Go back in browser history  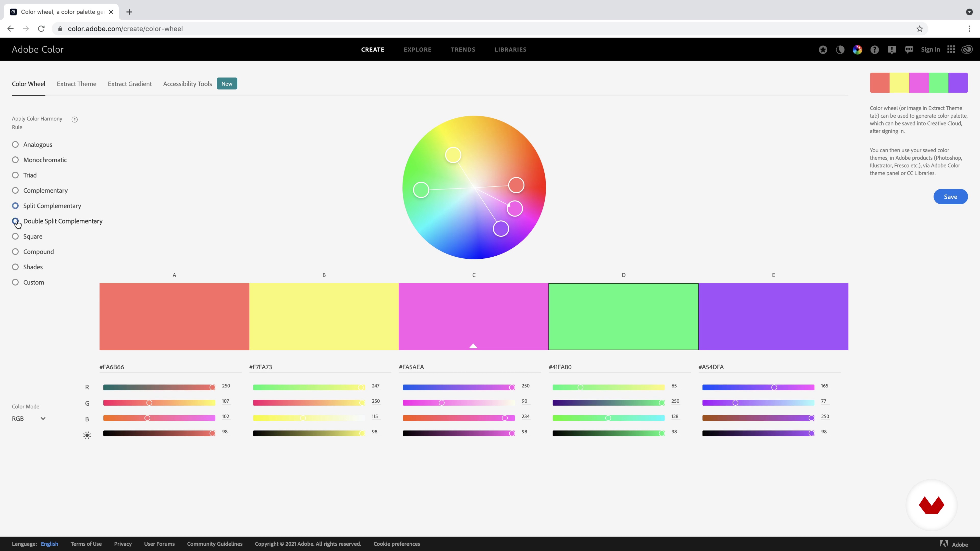tap(10, 29)
